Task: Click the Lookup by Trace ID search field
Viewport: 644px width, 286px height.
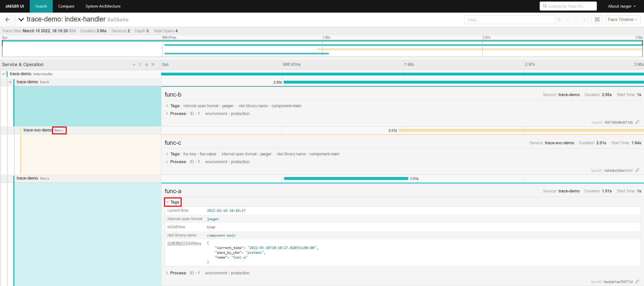Action: pyautogui.click(x=568, y=6)
